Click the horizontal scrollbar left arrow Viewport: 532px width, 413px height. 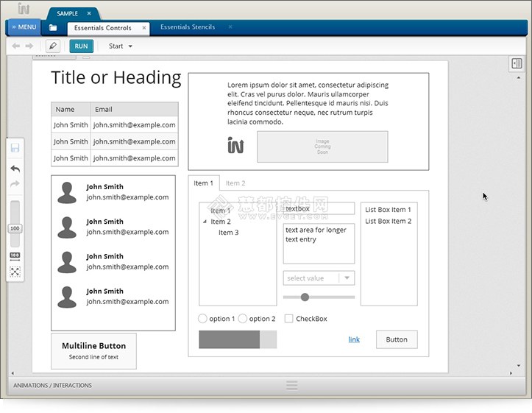[x=13, y=373]
